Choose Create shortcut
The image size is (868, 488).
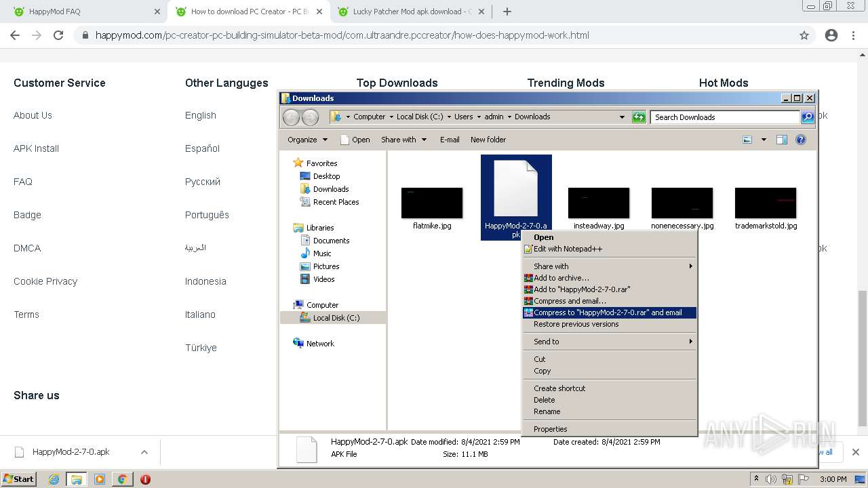click(x=609, y=388)
